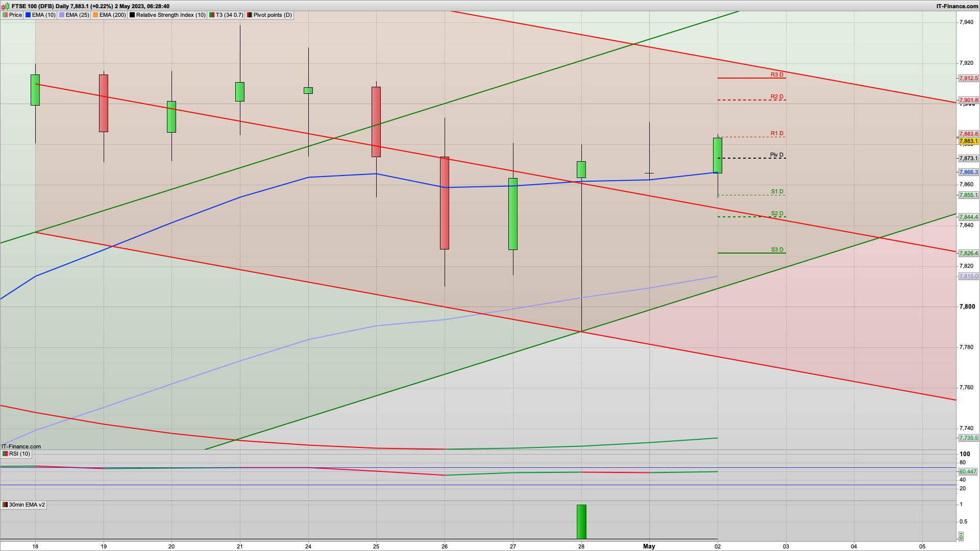Click the S3 D support line label
The width and height of the screenshot is (980, 551).
tap(776, 250)
